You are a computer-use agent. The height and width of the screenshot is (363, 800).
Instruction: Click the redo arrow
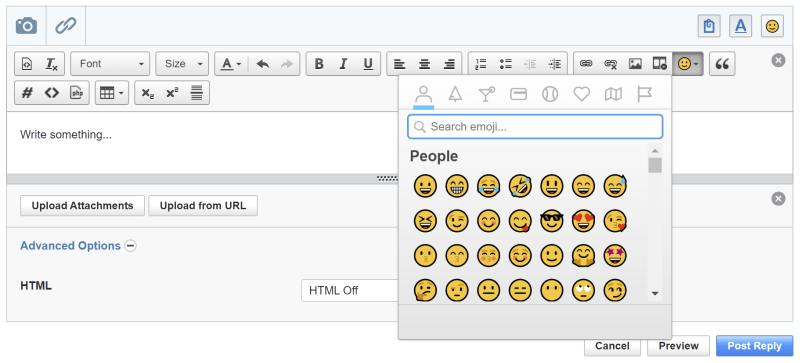(287, 64)
